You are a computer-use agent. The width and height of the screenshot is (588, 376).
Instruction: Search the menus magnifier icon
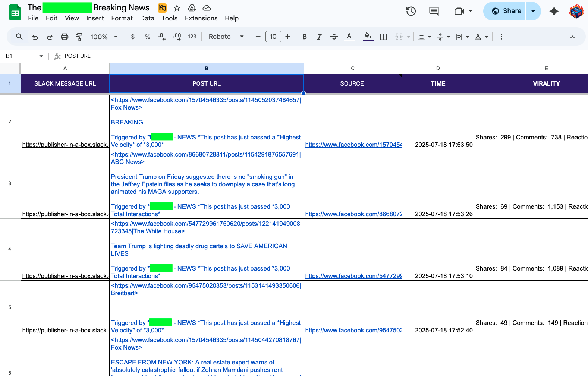(19, 37)
